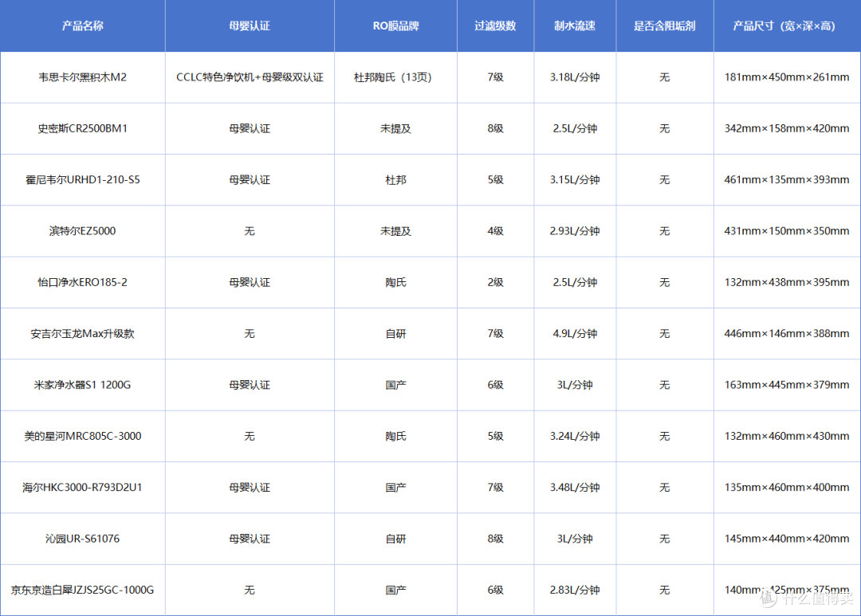
Task: Click the 135mm×460mm×400mm size cell
Action: pyautogui.click(x=787, y=487)
